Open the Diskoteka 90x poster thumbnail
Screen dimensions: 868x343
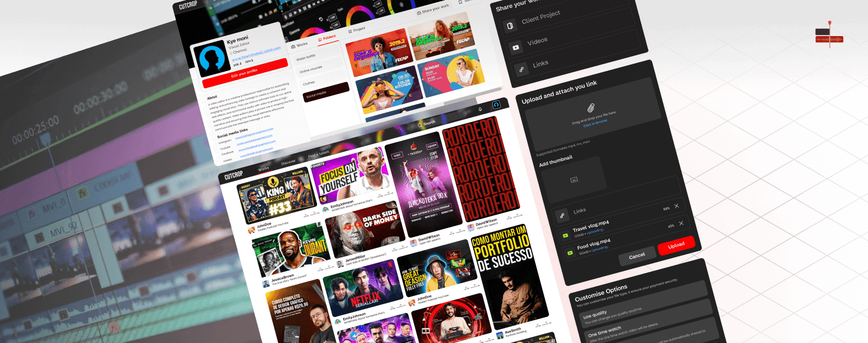click(424, 185)
